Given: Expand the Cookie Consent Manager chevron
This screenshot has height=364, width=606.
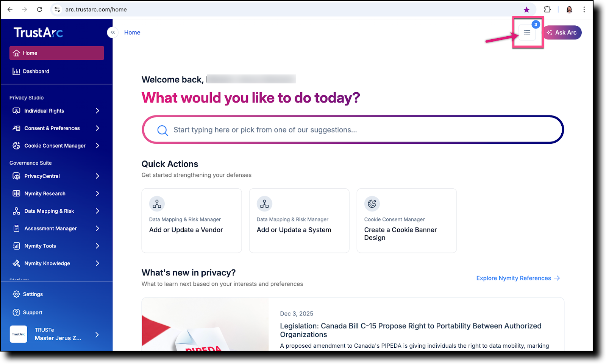Looking at the screenshot, I should click(x=97, y=146).
